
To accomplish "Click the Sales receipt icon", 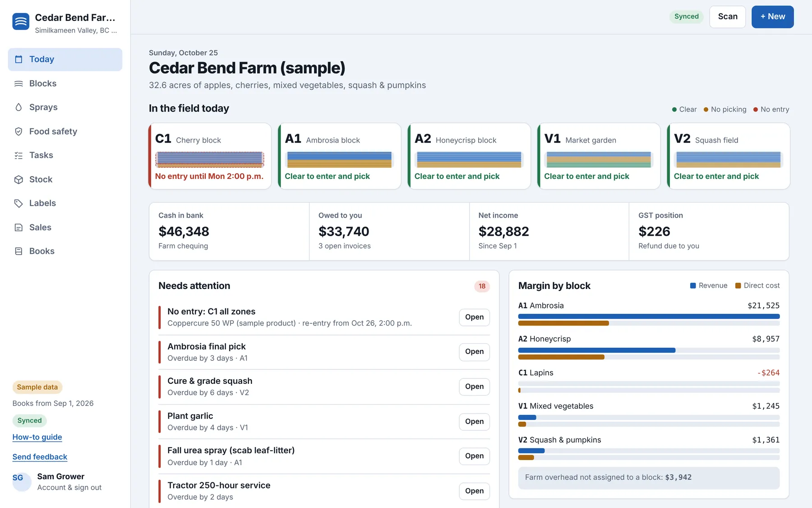I will (18, 228).
